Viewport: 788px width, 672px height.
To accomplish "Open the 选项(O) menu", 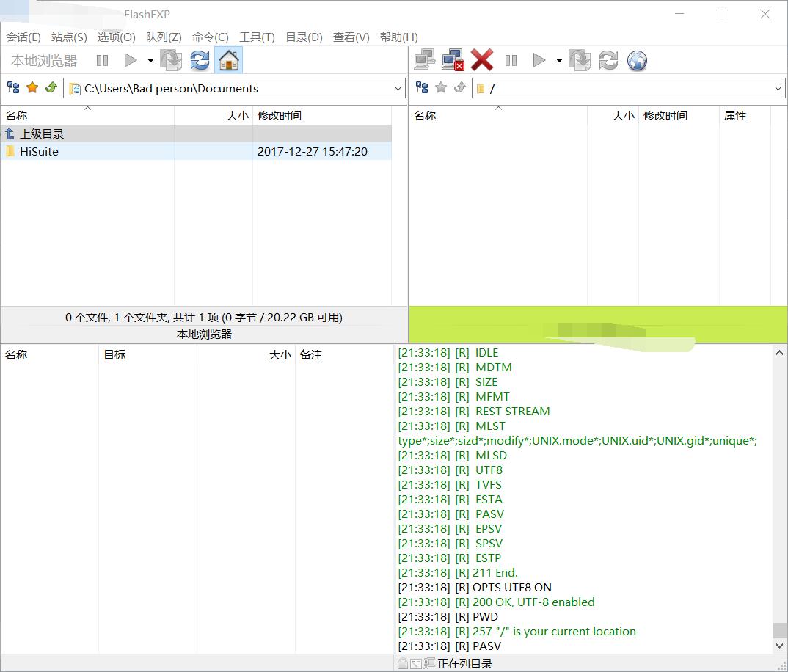I will tap(116, 37).
